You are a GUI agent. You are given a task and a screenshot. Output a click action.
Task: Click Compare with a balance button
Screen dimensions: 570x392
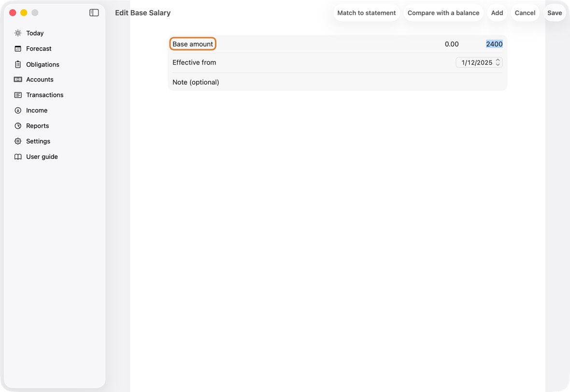[443, 13]
